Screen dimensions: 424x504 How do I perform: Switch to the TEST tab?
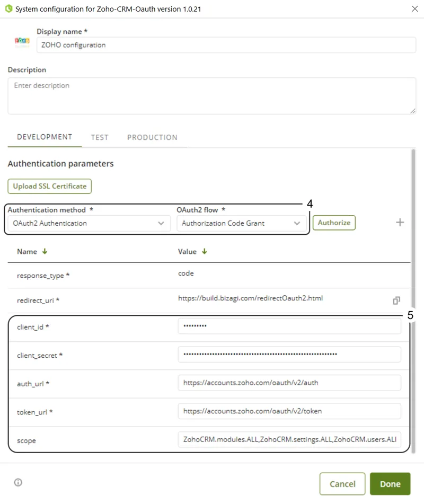[100, 137]
